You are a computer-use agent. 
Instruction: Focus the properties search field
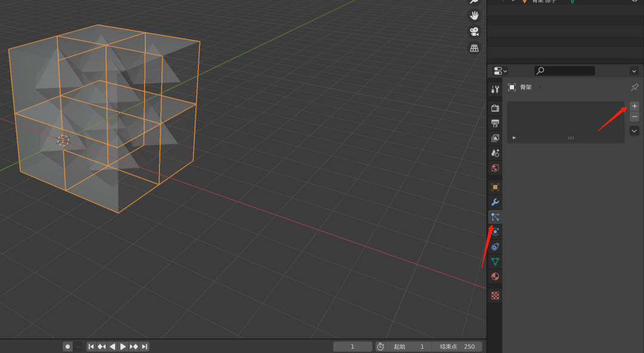tap(564, 71)
